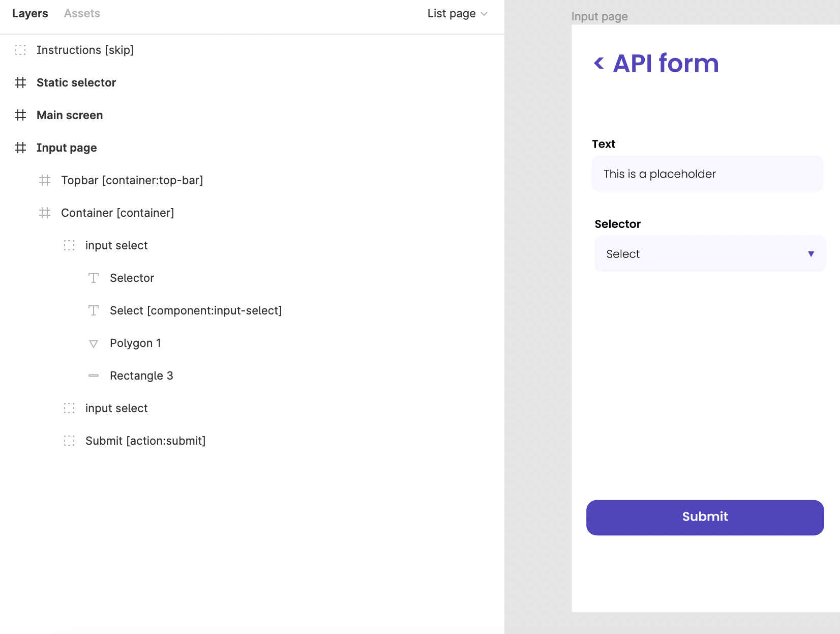This screenshot has width=840, height=634.
Task: Click the Input page frame label on canvas
Action: coord(599,17)
